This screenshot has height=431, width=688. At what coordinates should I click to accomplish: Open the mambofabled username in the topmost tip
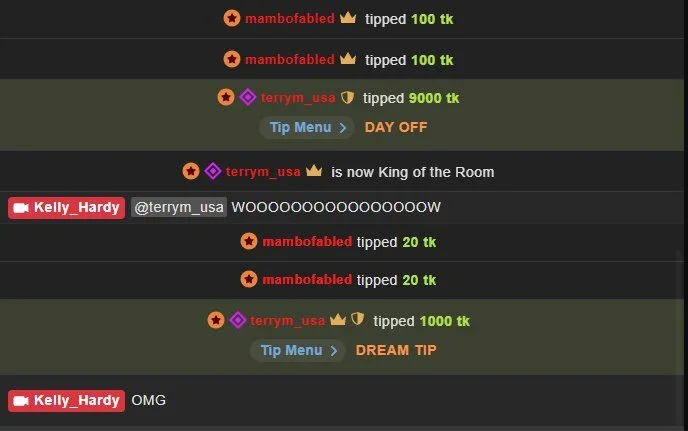coord(290,18)
